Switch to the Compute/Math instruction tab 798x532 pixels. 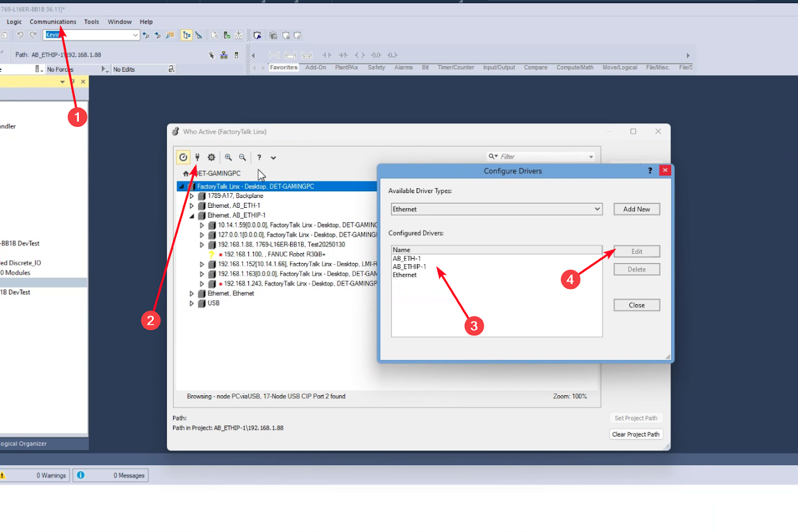[x=575, y=67]
